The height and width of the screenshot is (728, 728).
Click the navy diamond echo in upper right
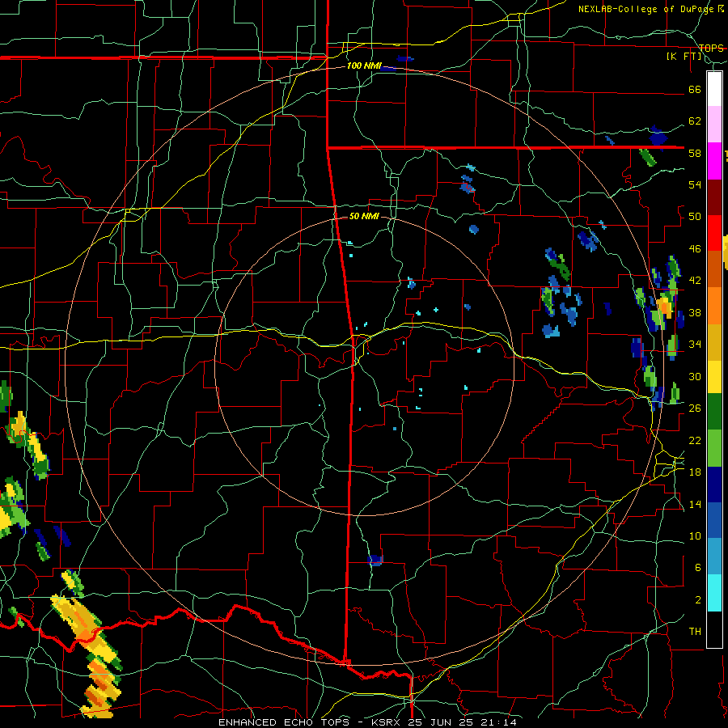coord(658,136)
